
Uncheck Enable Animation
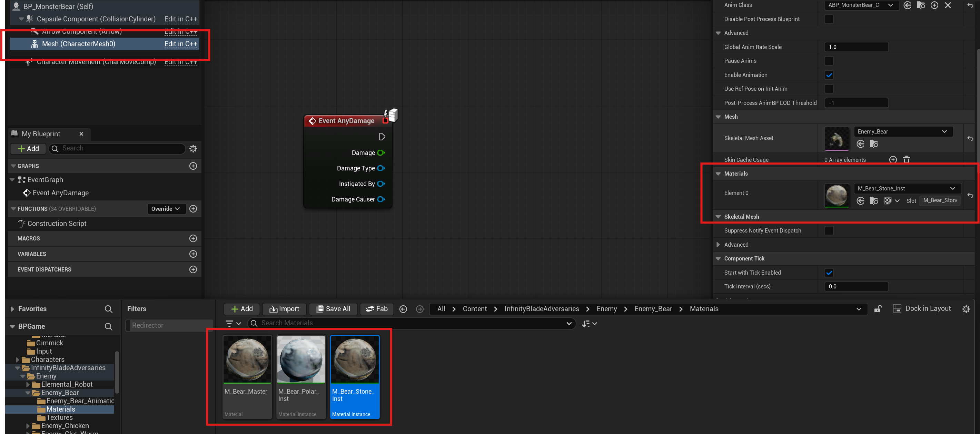[x=829, y=75]
